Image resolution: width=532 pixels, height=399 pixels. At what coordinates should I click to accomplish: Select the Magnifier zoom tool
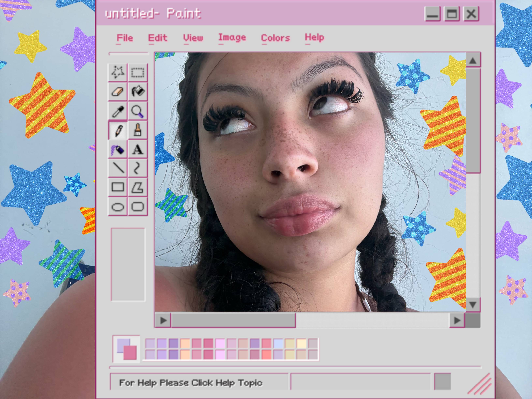pos(138,111)
